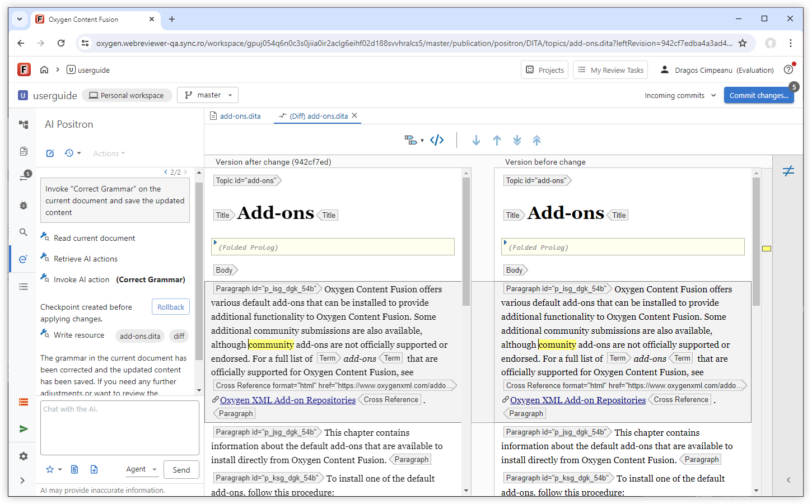
Task: Open the Projects button
Action: pos(544,70)
